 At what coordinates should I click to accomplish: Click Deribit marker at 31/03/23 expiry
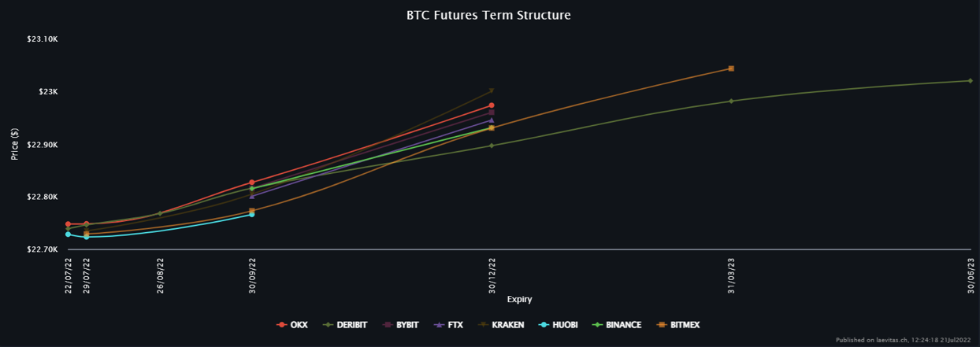(x=731, y=101)
